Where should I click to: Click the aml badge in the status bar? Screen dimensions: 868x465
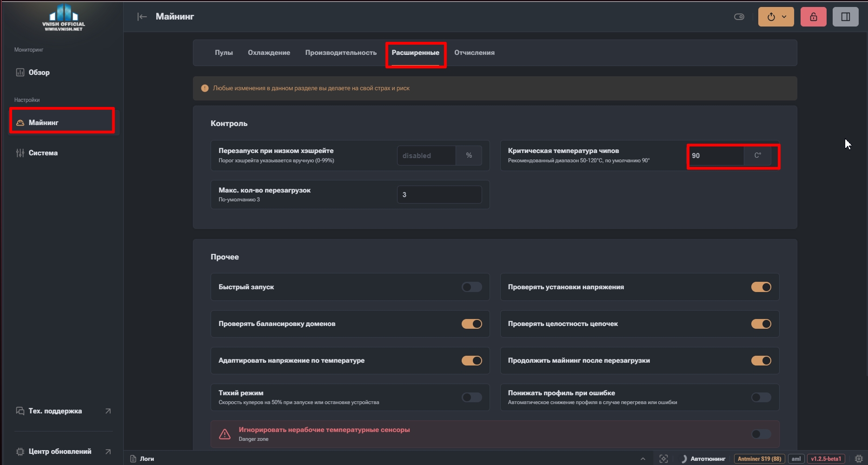[x=796, y=458]
